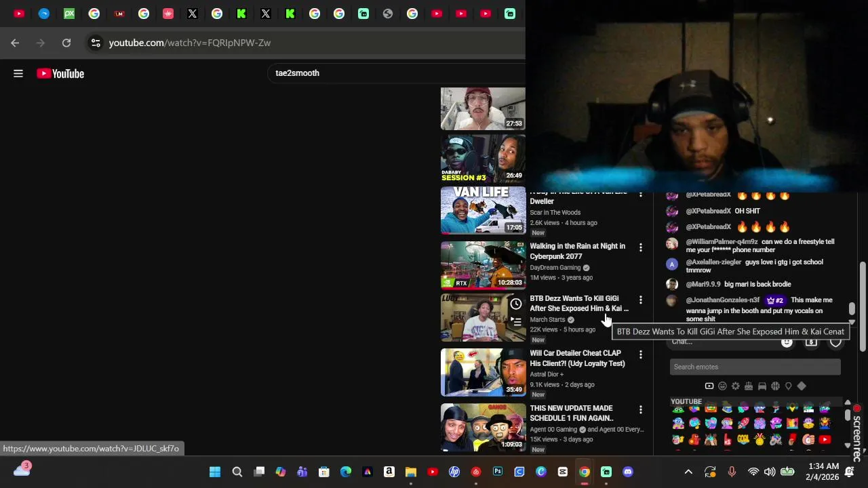868x488 pixels.
Task: Add BTB Dezz video to Watch Later
Action: pyautogui.click(x=516, y=304)
